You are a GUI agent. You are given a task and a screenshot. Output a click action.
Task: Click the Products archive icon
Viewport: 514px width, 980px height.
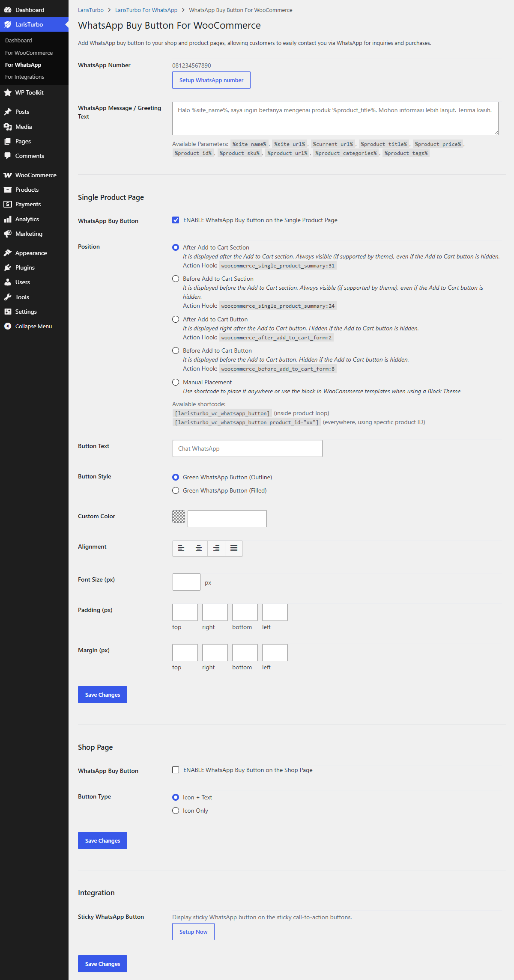click(x=8, y=190)
